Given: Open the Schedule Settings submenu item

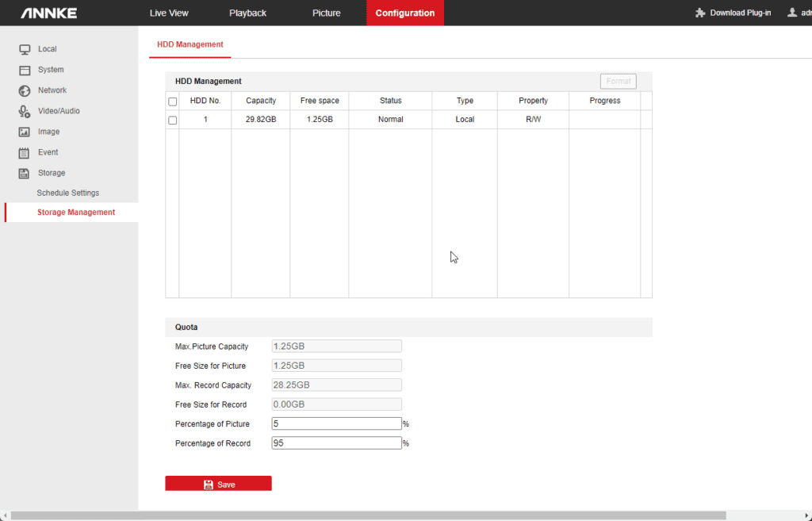Looking at the screenshot, I should point(67,193).
